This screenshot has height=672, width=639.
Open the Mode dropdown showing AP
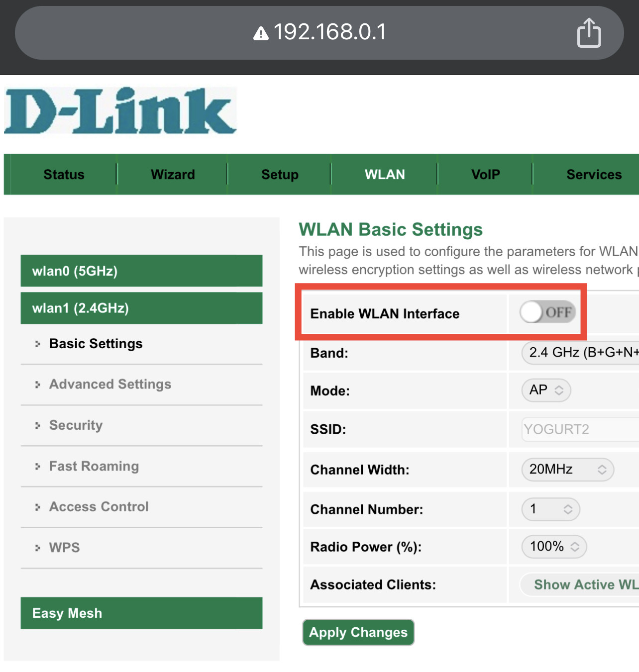[546, 390]
